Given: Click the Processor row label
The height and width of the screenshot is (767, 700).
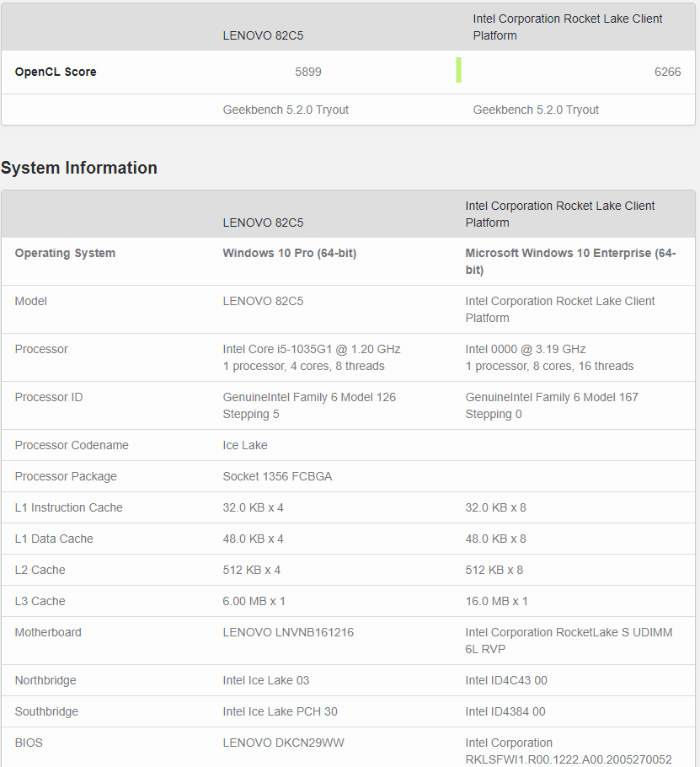Looking at the screenshot, I should [41, 349].
